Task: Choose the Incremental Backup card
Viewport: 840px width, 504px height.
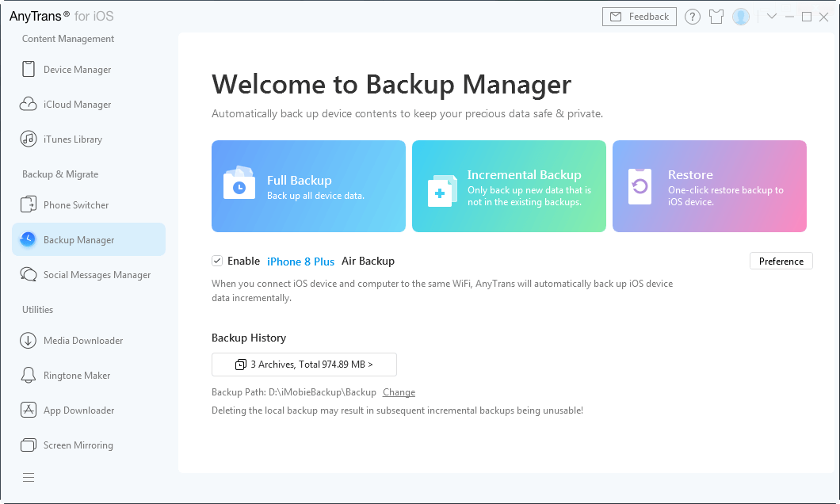Action: (x=509, y=186)
